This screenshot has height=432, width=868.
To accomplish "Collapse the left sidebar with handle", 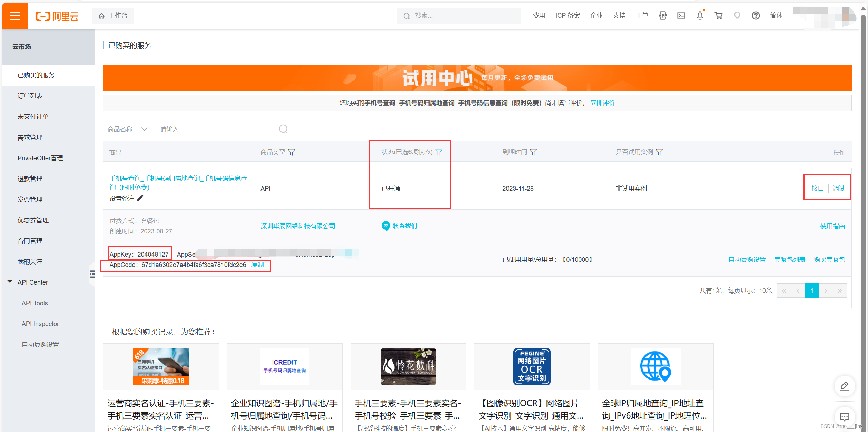I will (92, 274).
